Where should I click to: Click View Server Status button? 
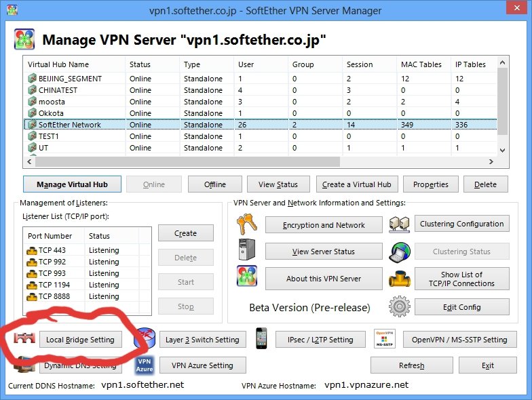coord(324,251)
